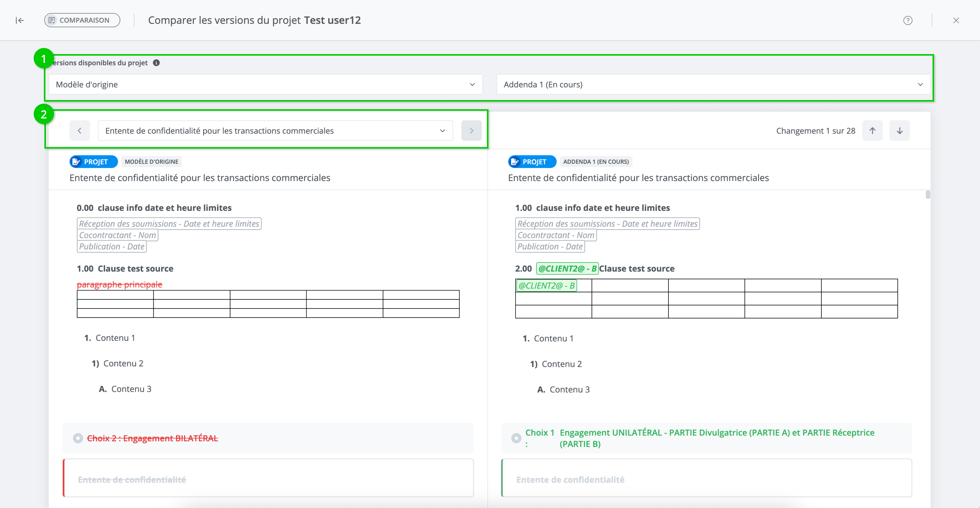Click the info icon beside versions label
Viewport: 980px width, 508px height.
click(x=156, y=63)
